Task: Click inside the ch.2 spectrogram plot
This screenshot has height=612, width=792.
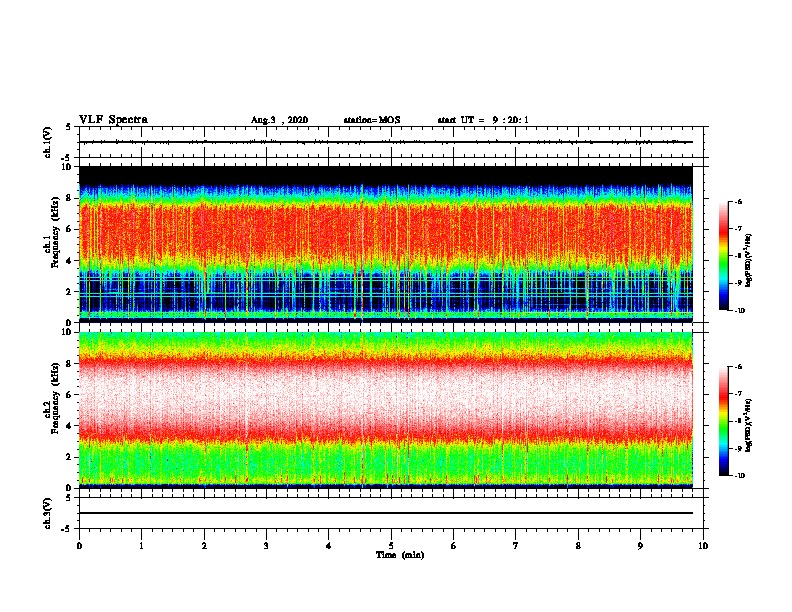Action: (x=386, y=410)
